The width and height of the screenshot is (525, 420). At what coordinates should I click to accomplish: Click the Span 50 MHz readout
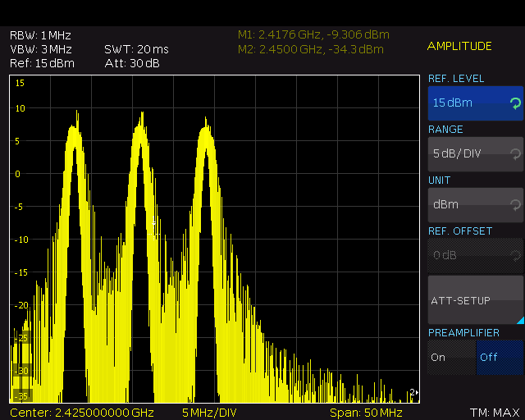pos(366,411)
